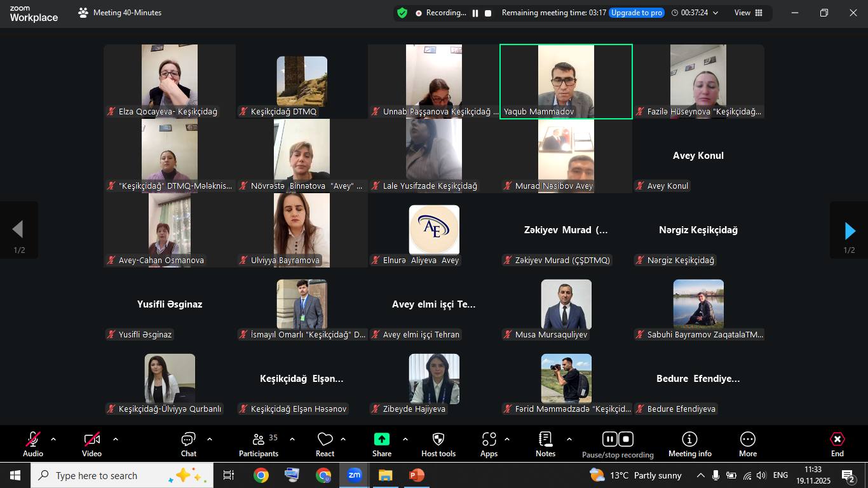Open the Apps menu icon
This screenshot has width=868, height=488.
(x=489, y=440)
